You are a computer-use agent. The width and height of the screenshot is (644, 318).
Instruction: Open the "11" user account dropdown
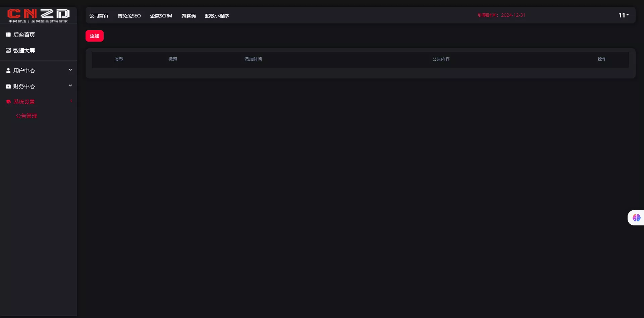(623, 15)
